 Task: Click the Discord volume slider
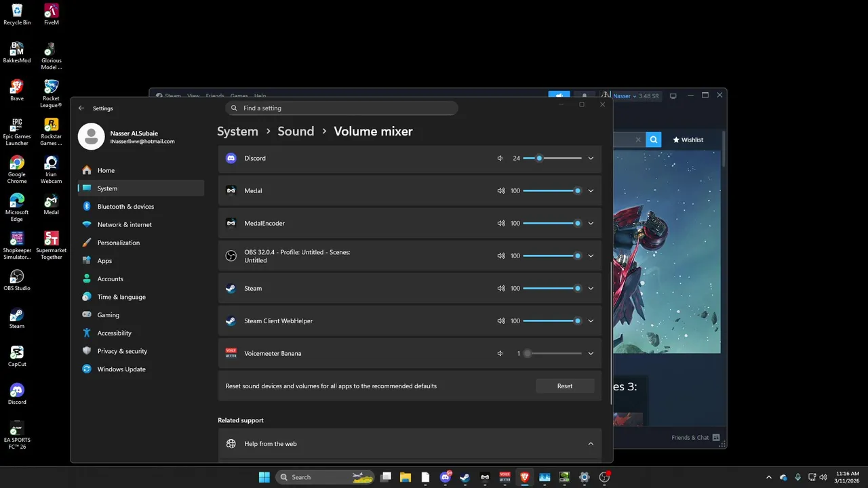pos(552,158)
